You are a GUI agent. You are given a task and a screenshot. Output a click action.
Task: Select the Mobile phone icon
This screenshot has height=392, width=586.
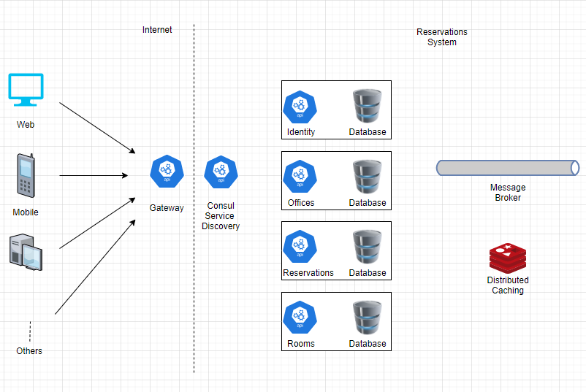tap(26, 175)
